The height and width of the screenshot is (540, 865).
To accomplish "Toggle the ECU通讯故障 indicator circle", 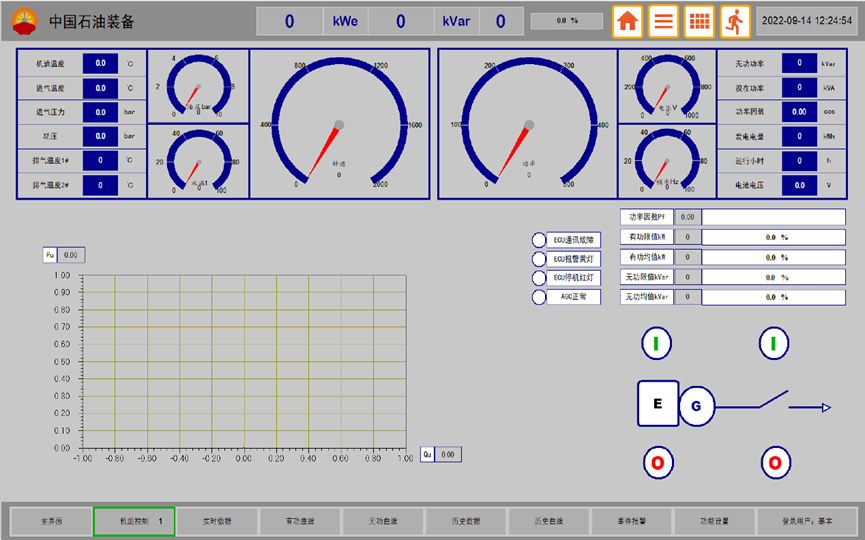I will (538, 240).
